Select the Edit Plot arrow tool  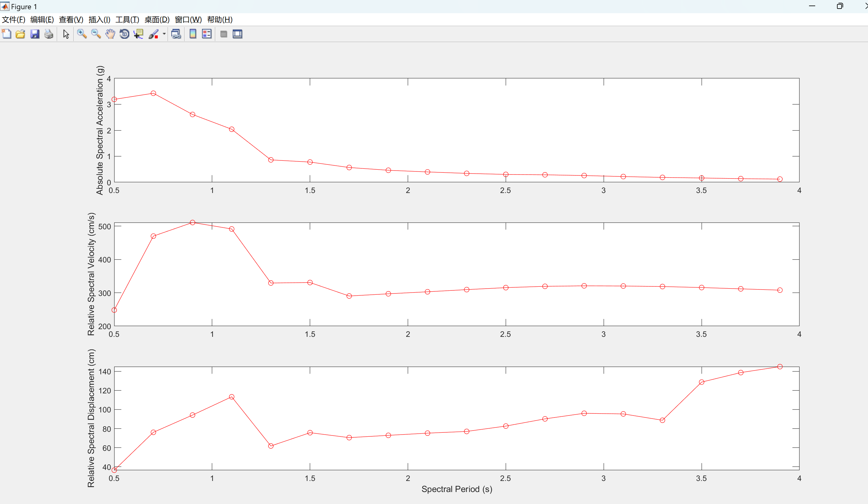pyautogui.click(x=66, y=34)
